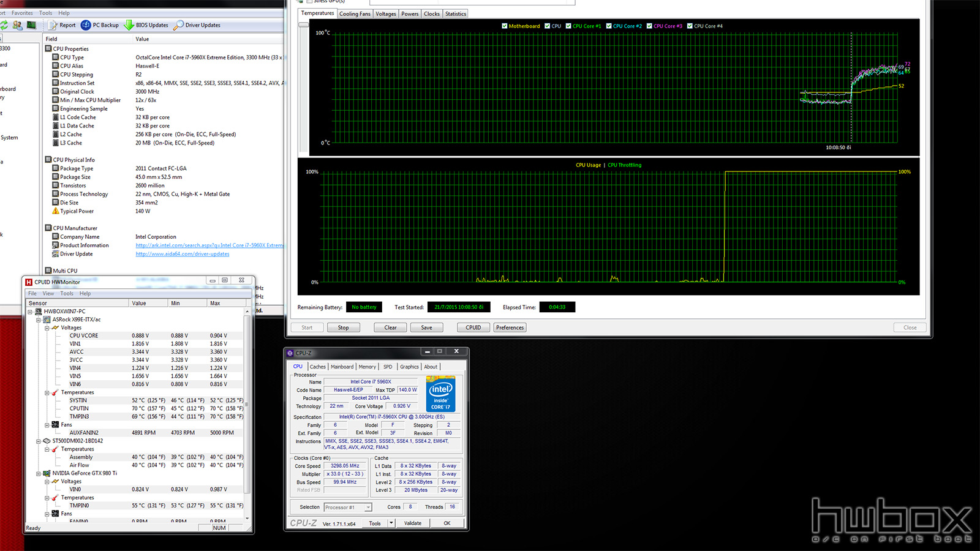Image resolution: width=980 pixels, height=551 pixels.
Task: Collapse the ASRock Temperatures node
Action: 47,392
